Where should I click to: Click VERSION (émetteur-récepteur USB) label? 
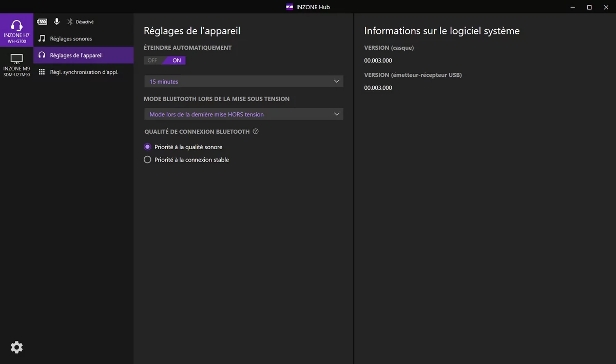pos(413,75)
